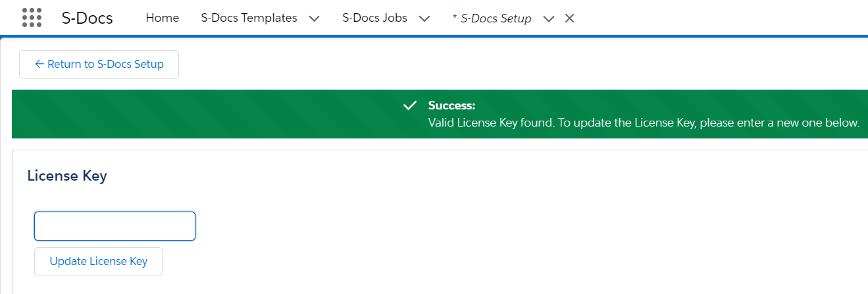Switch to the S-Docs Jobs tab
Viewport: 868px width, 294px height.
(x=374, y=18)
